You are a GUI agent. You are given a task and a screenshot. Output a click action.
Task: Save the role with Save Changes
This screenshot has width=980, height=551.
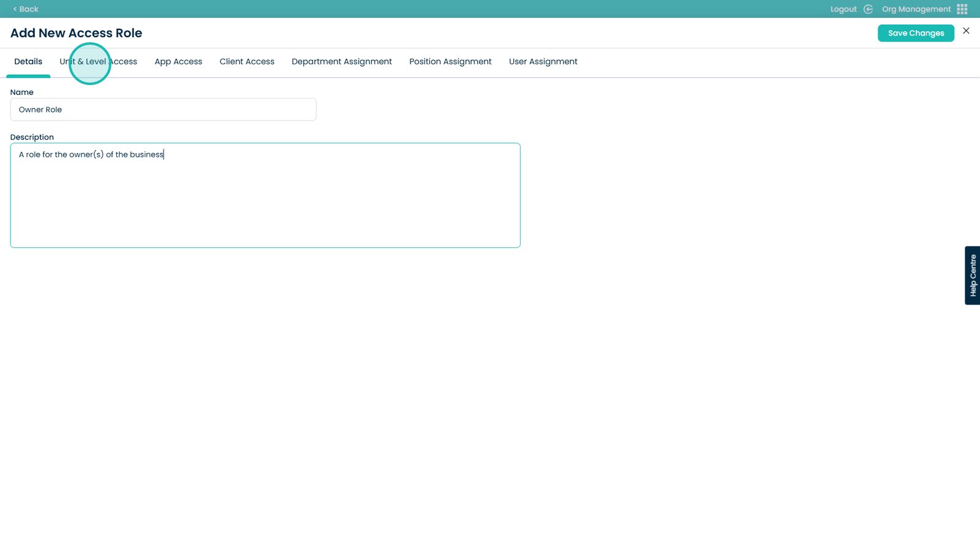pyautogui.click(x=916, y=33)
